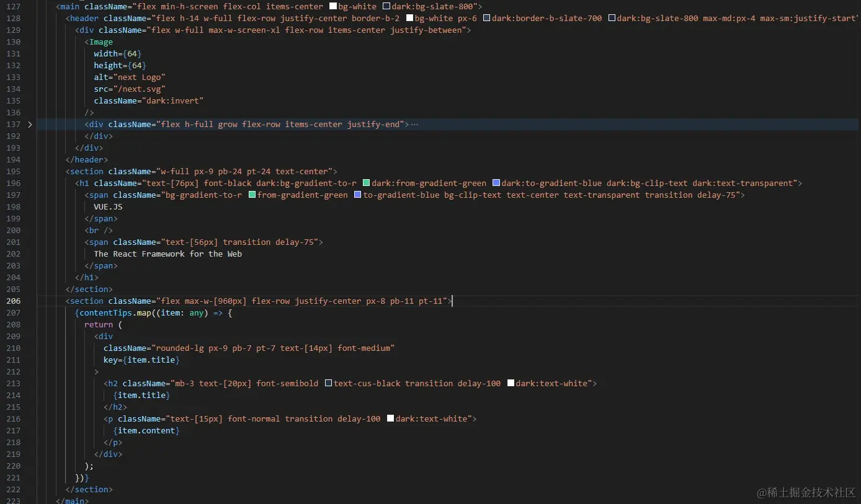Click the return keyword on line 208
This screenshot has height=504, width=861.
pyautogui.click(x=99, y=325)
